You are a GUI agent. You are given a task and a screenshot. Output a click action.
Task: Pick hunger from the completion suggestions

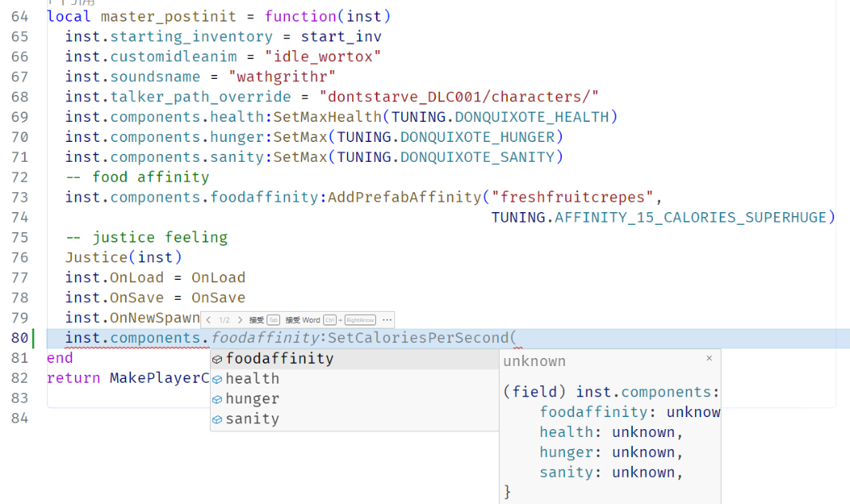[252, 399]
